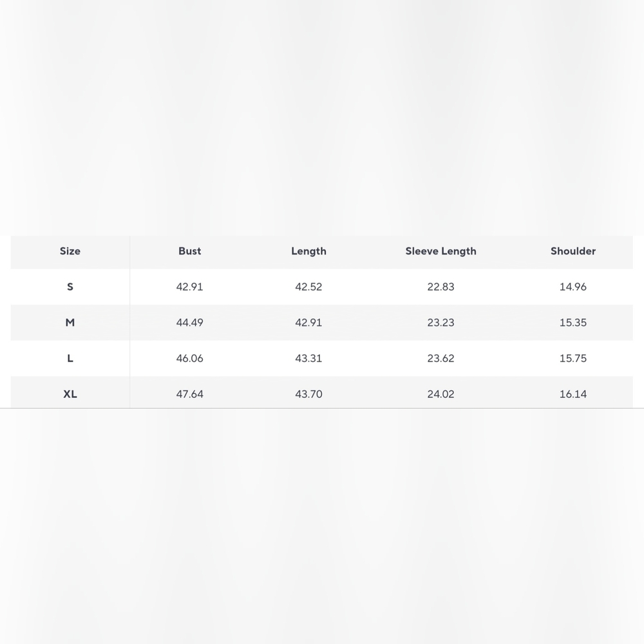The image size is (644, 644).
Task: Select length value 42.52
Action: coord(308,287)
